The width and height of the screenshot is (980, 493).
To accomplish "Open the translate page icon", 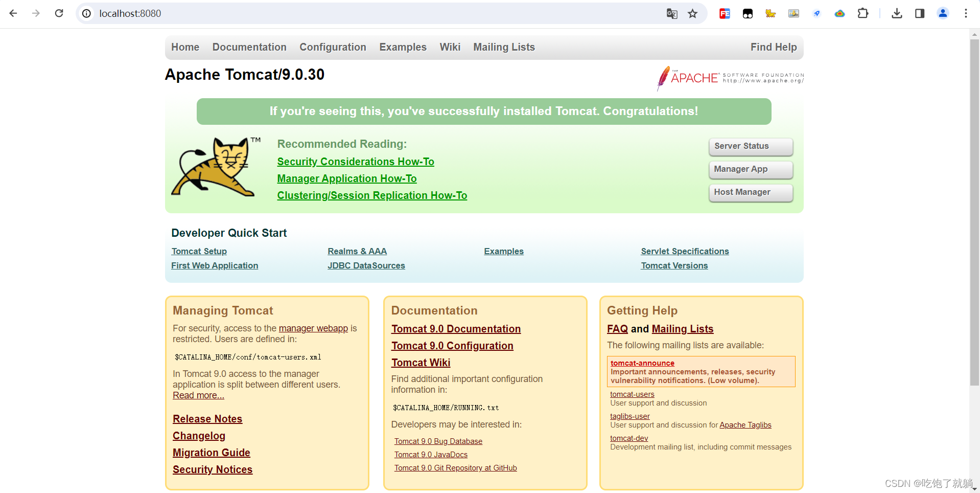I will pos(672,13).
